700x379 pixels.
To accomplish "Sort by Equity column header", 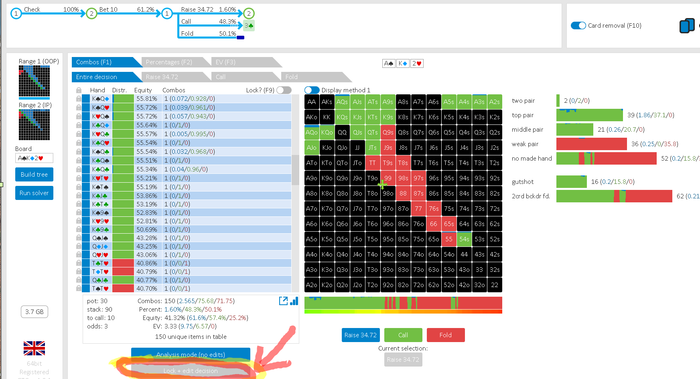I will tap(143, 90).
